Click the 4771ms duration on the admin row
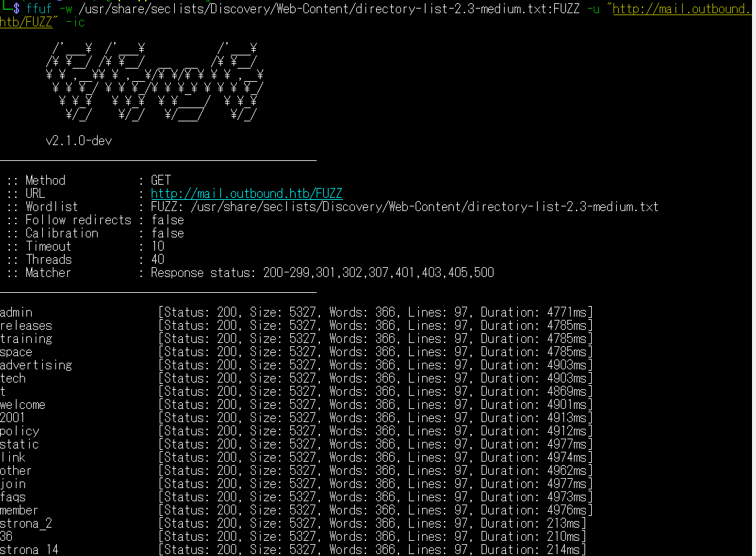 click(x=569, y=313)
